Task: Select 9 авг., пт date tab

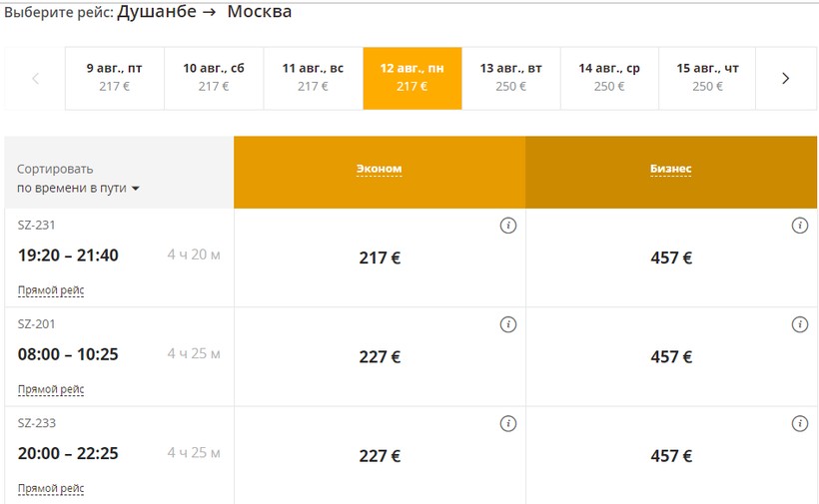Action: [x=115, y=77]
